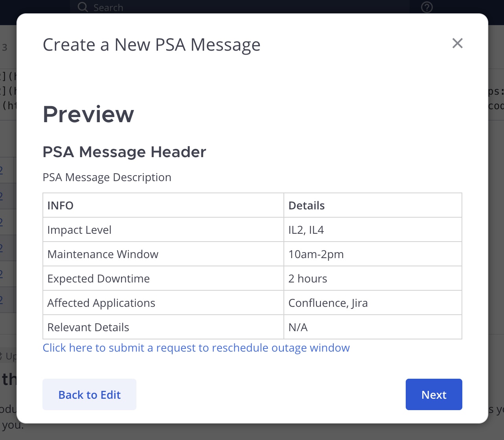Screen dimensions: 504x440
Task: Click the Details column header
Action: click(x=307, y=205)
